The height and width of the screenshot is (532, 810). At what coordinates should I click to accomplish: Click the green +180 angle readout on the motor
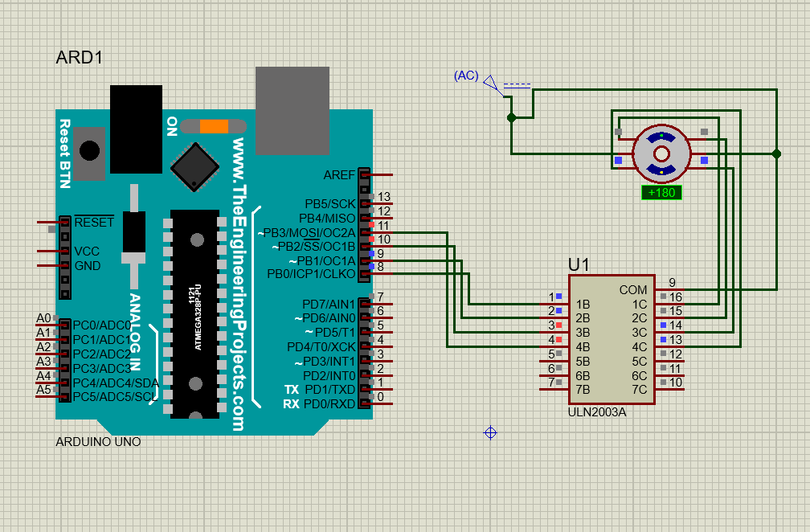[x=661, y=193]
